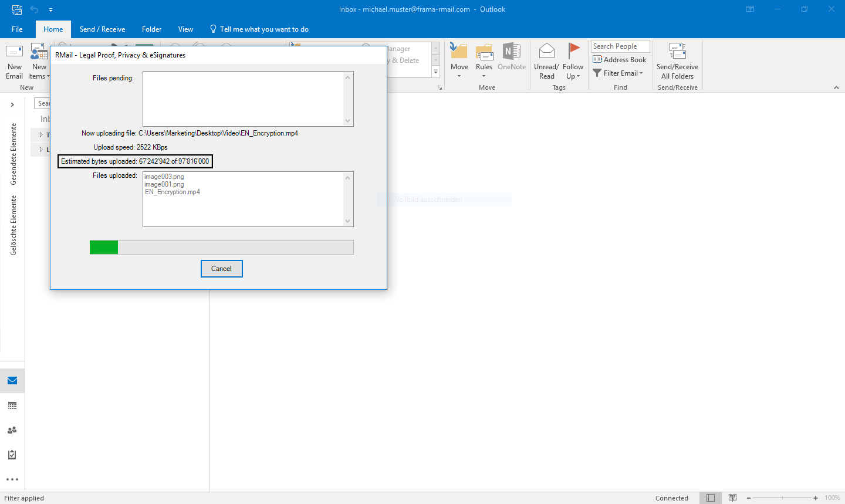This screenshot has width=845, height=504.
Task: Open the People view in navigation bar
Action: point(12,430)
